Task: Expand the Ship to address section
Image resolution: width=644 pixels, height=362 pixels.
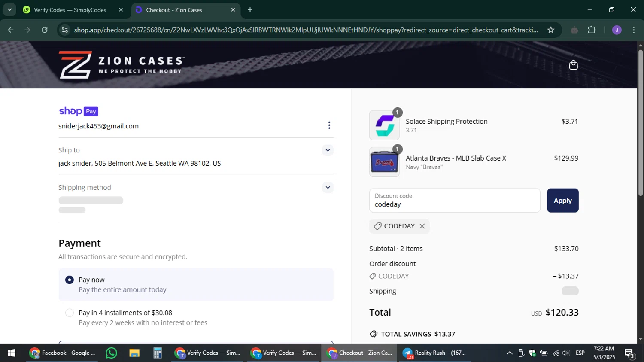Action: [328, 150]
